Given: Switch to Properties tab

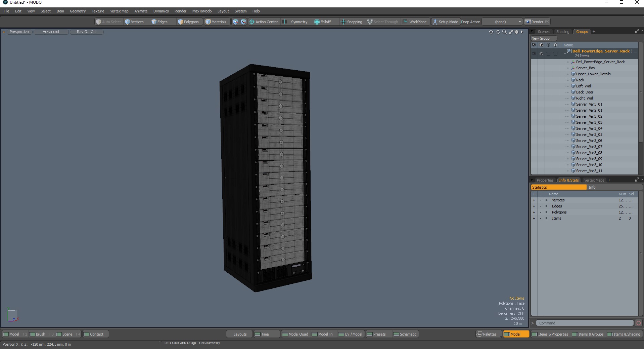Looking at the screenshot, I should [545, 180].
